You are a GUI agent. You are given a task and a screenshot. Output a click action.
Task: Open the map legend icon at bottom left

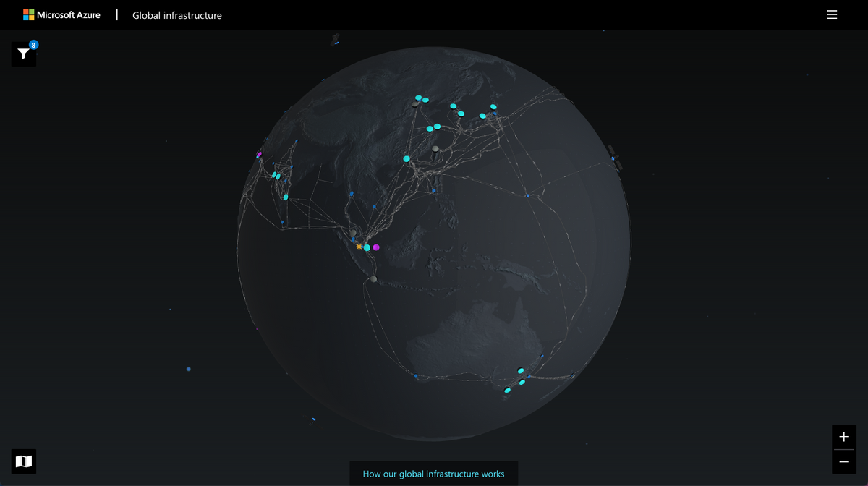pos(24,461)
